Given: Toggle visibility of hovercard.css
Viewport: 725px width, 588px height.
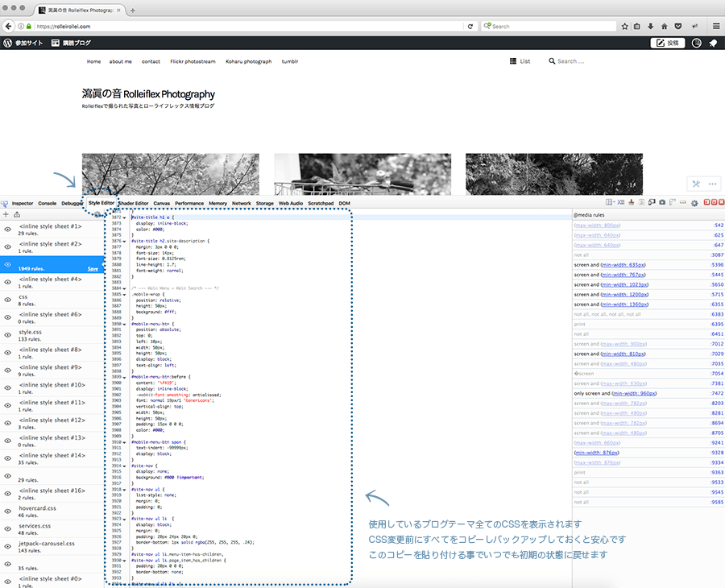Looking at the screenshot, I should (7, 511).
